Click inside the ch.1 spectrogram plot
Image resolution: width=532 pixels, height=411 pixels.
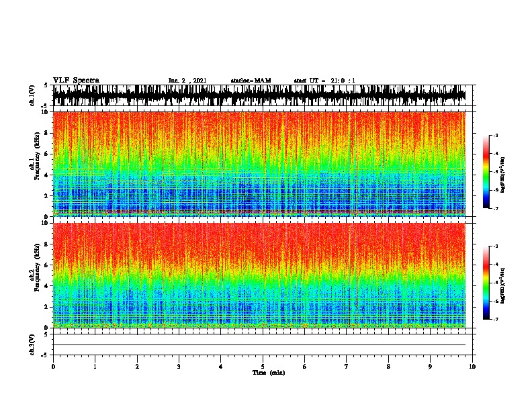259,164
